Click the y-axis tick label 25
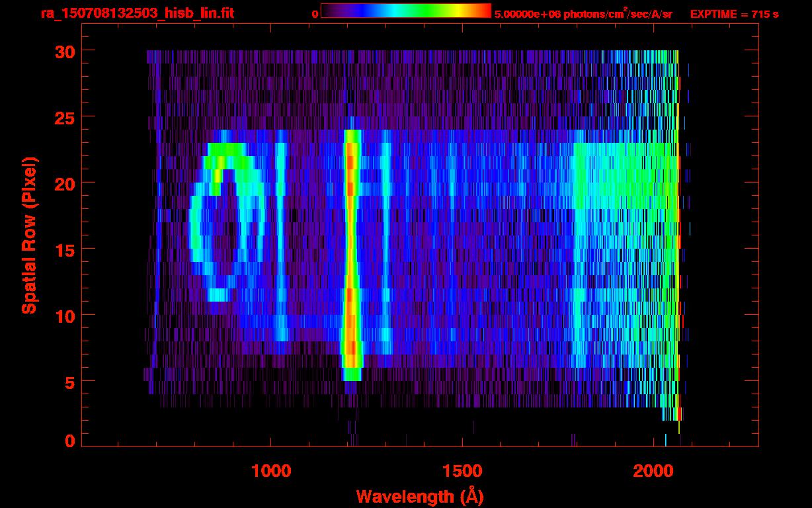The image size is (812, 508). 64,117
